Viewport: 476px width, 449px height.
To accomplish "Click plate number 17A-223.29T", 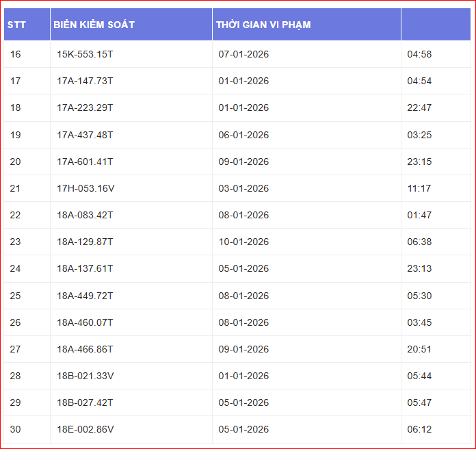I will (85, 107).
